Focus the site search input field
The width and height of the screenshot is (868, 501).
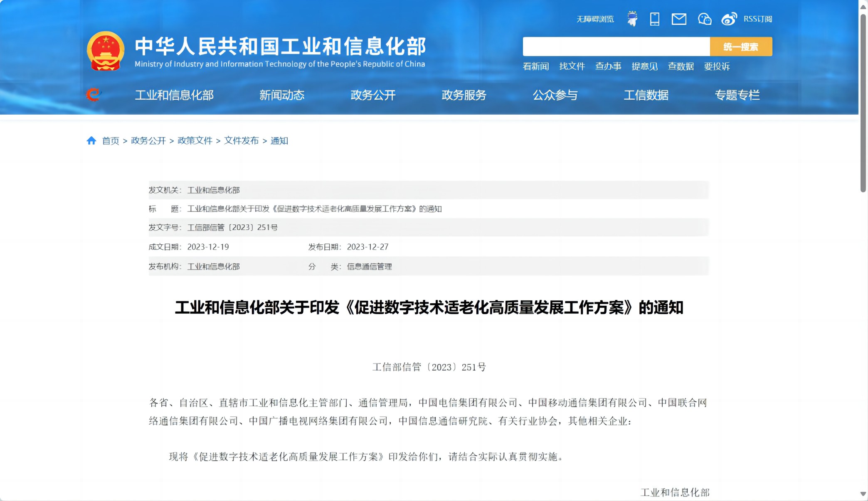(616, 47)
